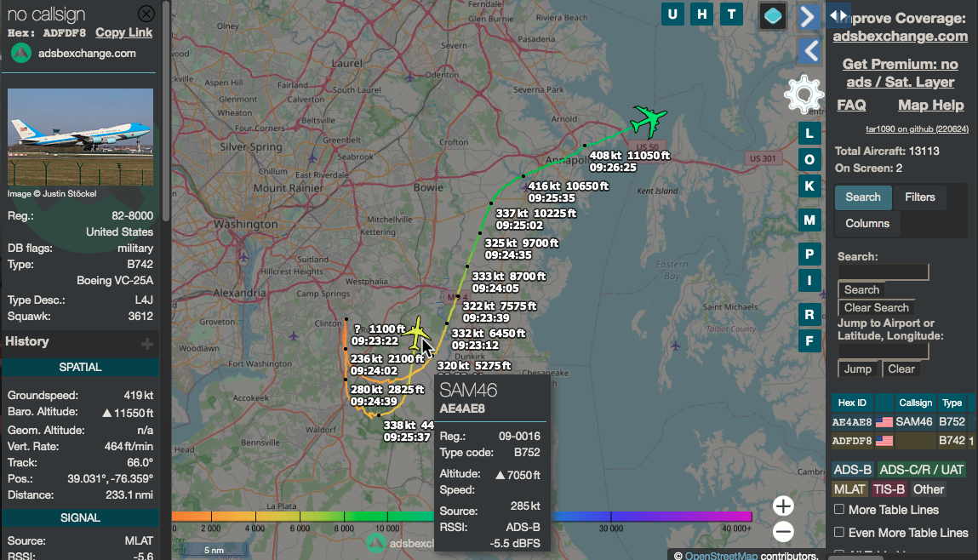
Task: Select the ADFDF8 B742 table row
Action: pyautogui.click(x=904, y=441)
